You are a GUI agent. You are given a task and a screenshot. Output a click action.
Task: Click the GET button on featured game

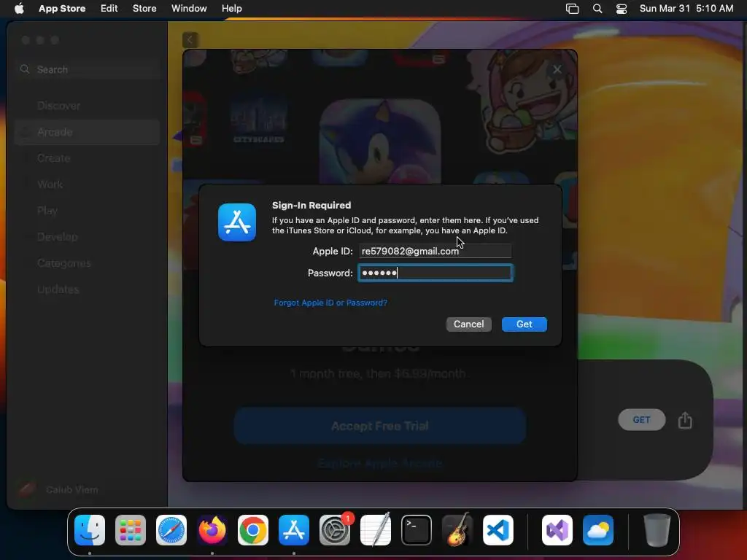(641, 419)
